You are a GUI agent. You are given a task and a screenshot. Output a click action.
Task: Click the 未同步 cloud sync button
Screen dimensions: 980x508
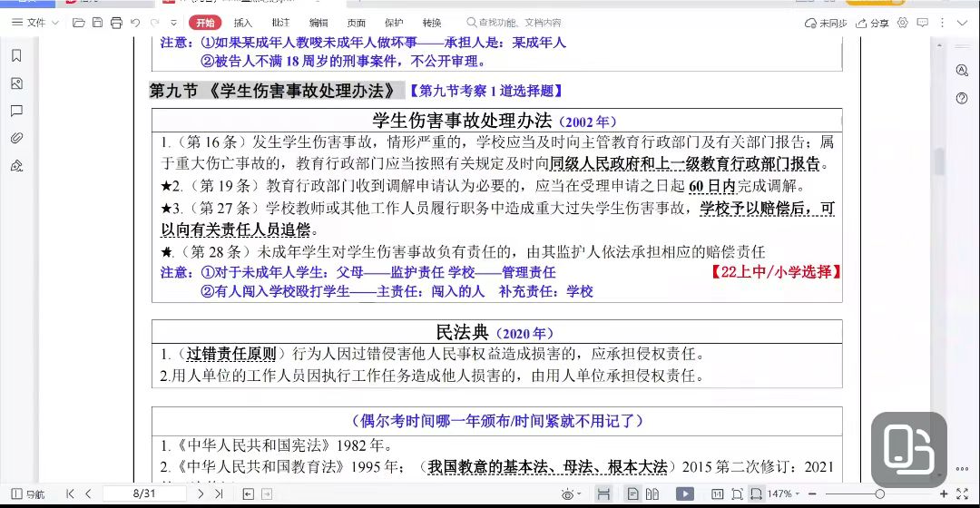[x=825, y=23]
